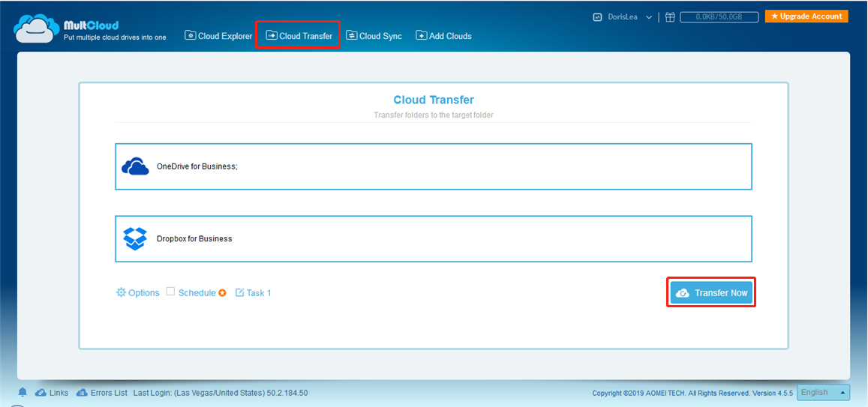The height and width of the screenshot is (407, 868).
Task: Click the Schedule link text
Action: point(197,293)
